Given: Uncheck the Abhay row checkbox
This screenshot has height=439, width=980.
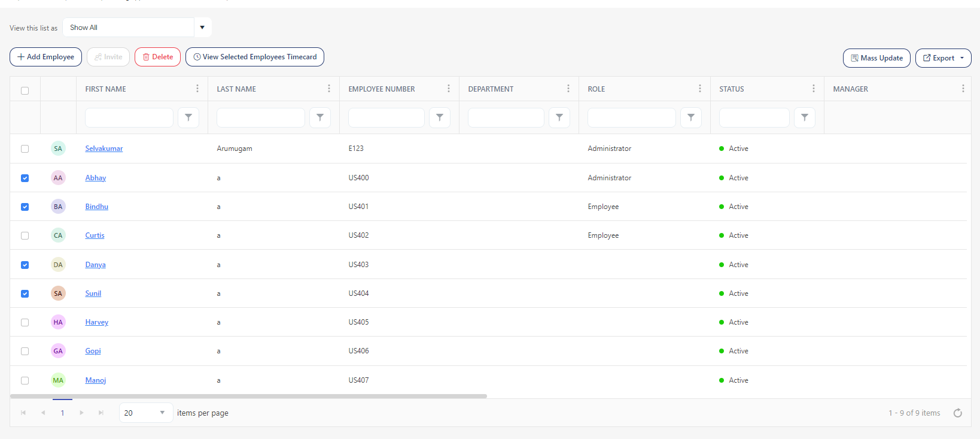Looking at the screenshot, I should tap(25, 178).
